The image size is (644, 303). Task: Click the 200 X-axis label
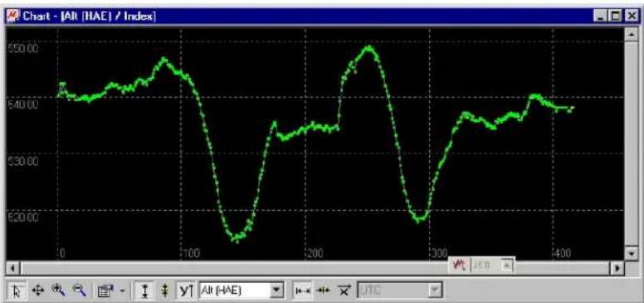(x=315, y=253)
